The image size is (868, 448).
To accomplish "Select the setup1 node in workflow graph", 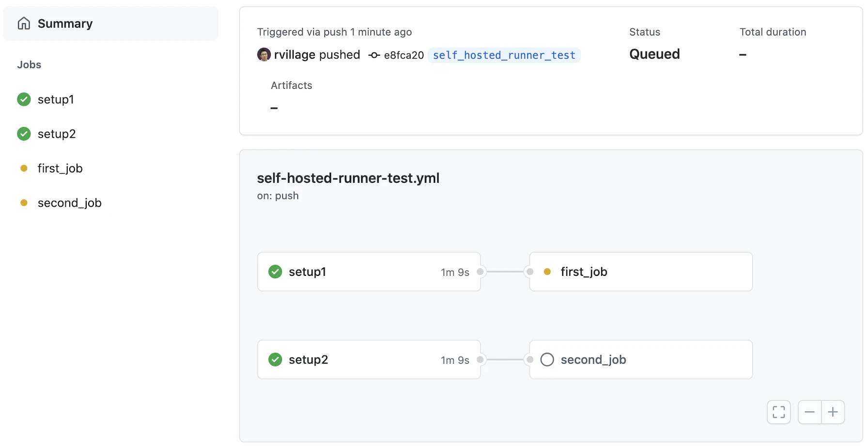I will coord(369,272).
